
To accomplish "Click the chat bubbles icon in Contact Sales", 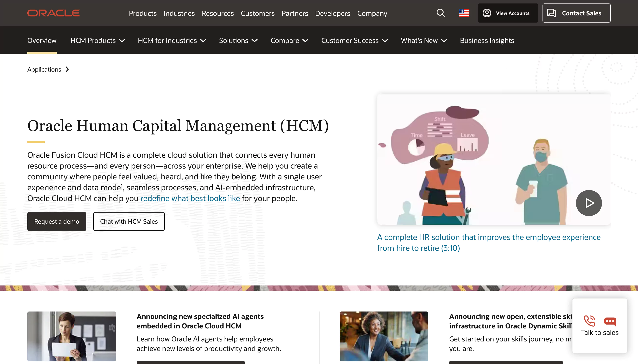I will point(551,13).
